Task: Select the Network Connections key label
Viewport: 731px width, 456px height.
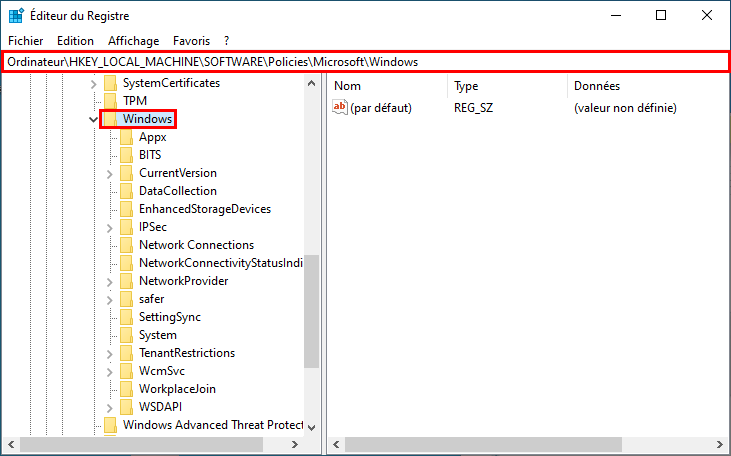Action: (x=196, y=245)
